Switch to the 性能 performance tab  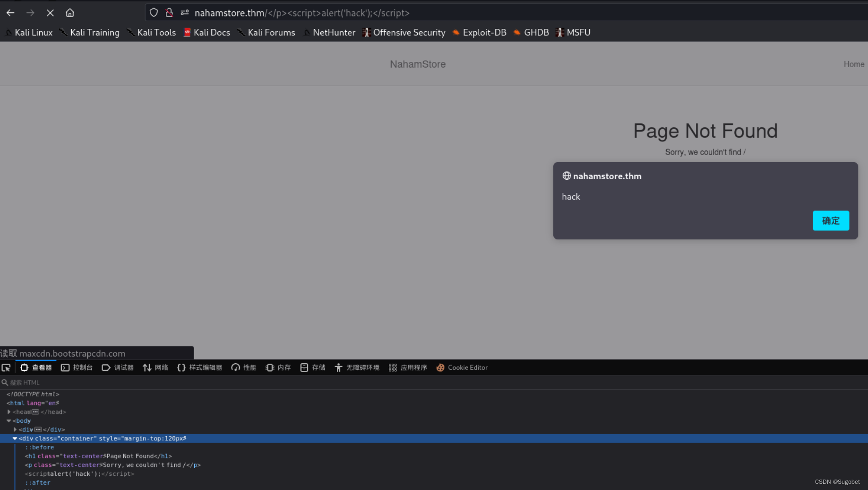[244, 367]
